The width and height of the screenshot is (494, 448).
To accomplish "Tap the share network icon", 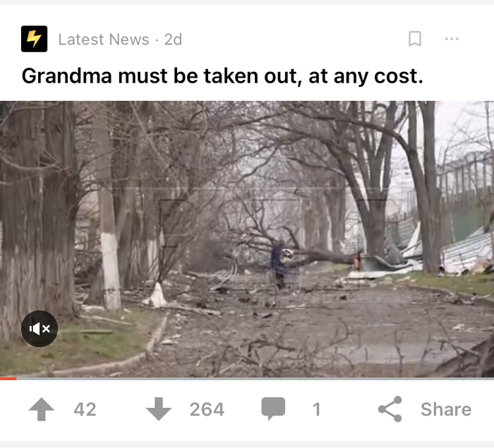I will [x=390, y=409].
